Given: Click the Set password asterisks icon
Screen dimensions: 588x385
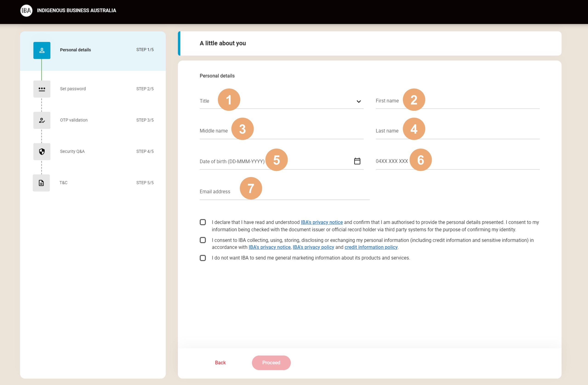Looking at the screenshot, I should (x=42, y=89).
